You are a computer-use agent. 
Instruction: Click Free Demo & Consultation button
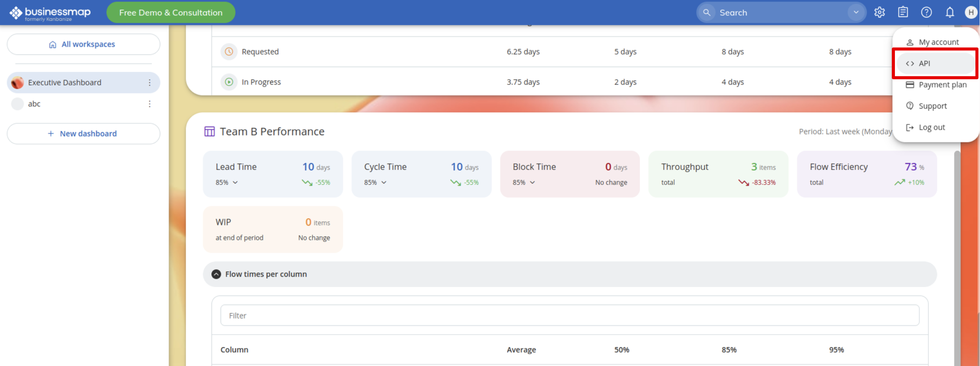(x=171, y=13)
